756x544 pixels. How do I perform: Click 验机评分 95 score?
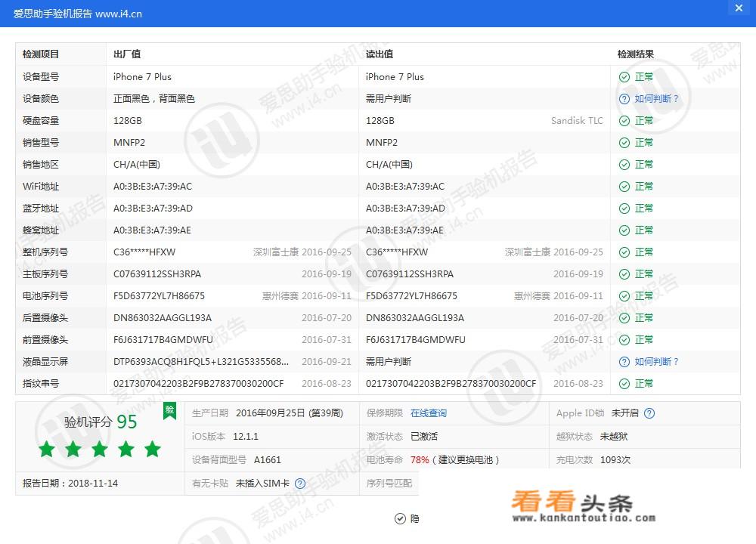101,422
